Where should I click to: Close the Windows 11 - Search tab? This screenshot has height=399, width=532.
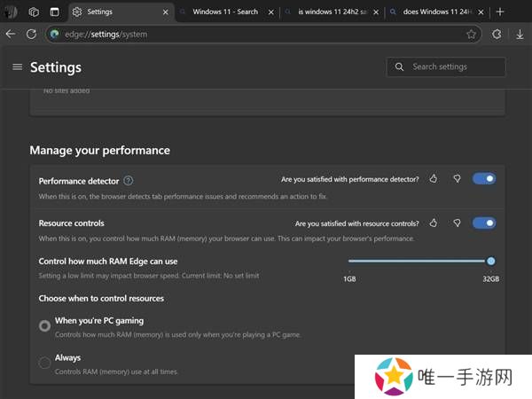click(x=270, y=12)
